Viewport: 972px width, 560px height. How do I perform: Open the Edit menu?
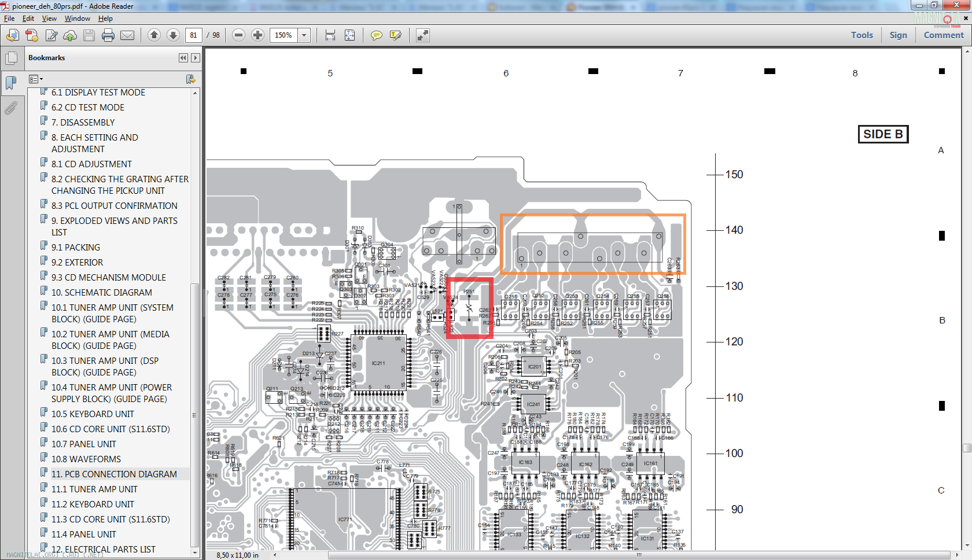pyautogui.click(x=28, y=19)
